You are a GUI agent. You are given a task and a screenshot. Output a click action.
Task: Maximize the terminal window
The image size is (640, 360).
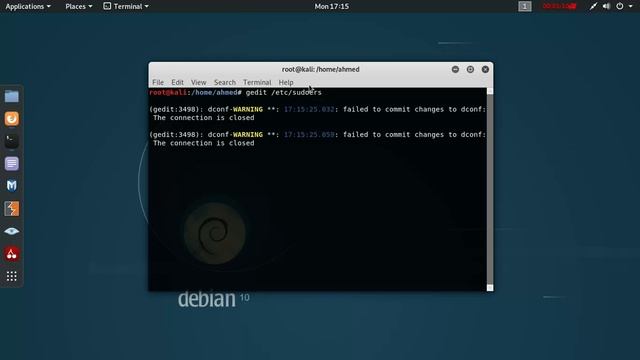pos(470,69)
